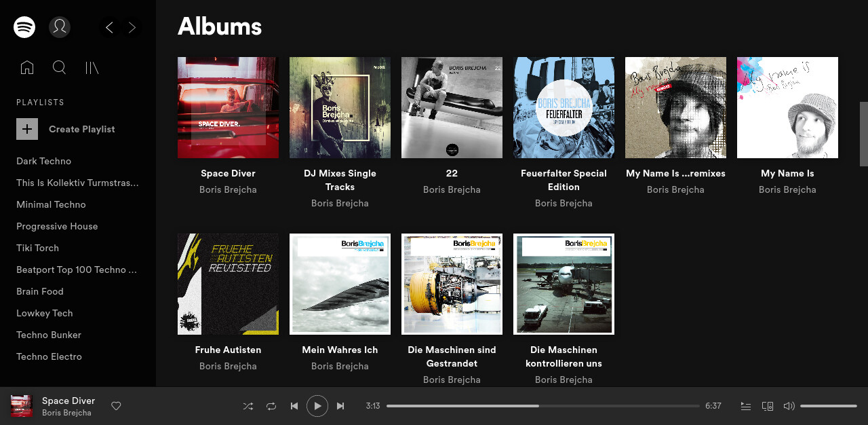The height and width of the screenshot is (425, 868).
Task: Open the 22 album cover
Action: [452, 107]
